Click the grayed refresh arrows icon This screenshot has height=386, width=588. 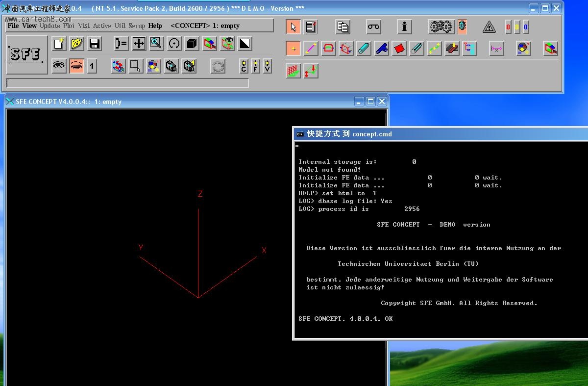(x=218, y=66)
